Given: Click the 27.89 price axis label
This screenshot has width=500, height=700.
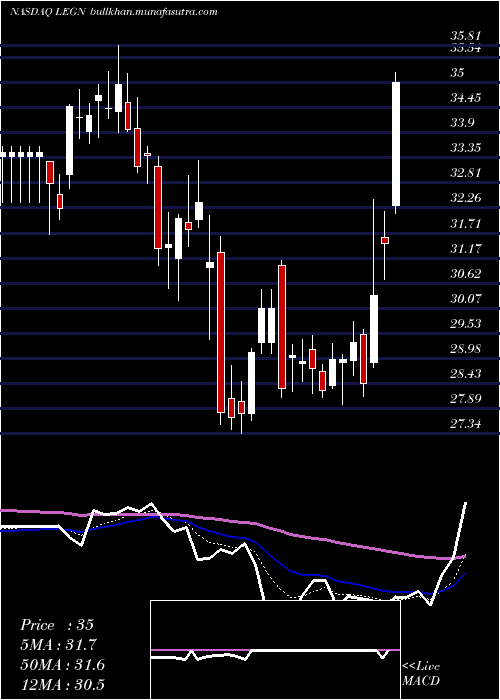Looking at the screenshot, I should tap(465, 398).
